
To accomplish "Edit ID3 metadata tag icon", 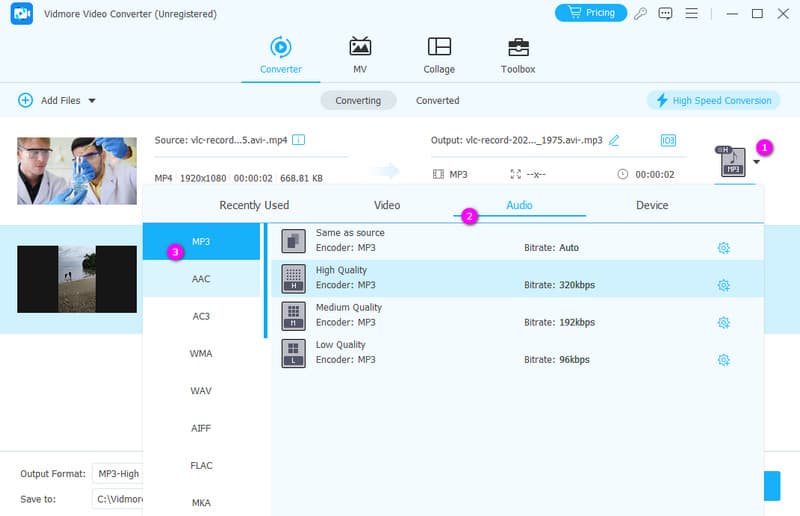I will (668, 140).
